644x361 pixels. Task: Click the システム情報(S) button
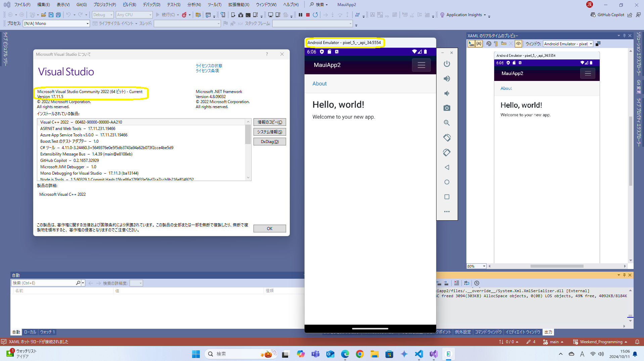270,132
